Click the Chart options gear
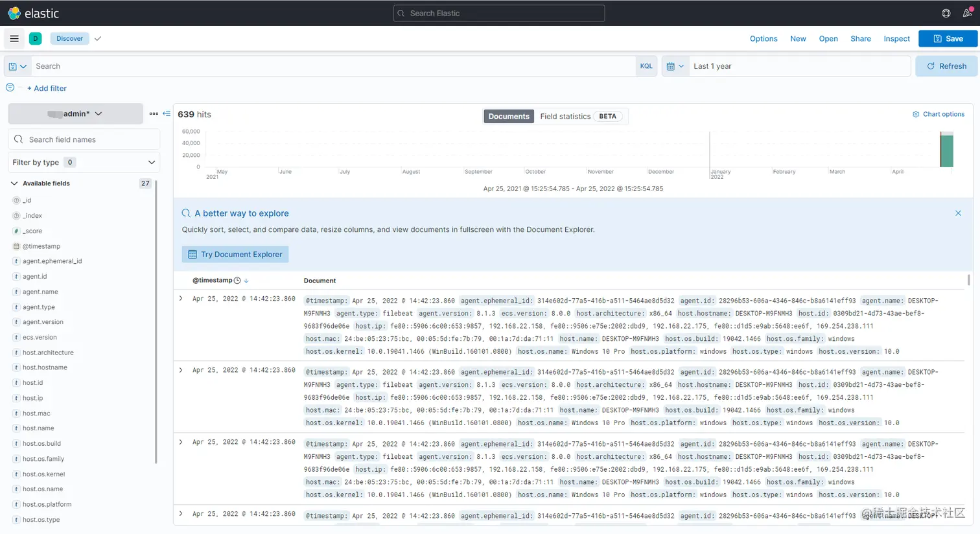Viewport: 980px width, 534px height. (x=916, y=114)
